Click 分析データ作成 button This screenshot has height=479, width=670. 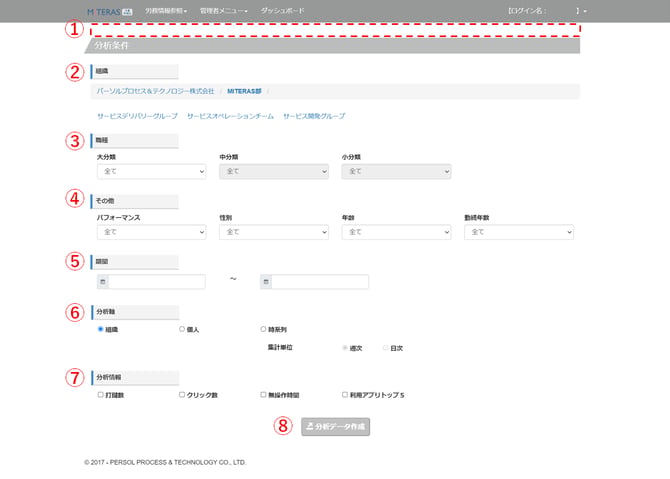[335, 426]
